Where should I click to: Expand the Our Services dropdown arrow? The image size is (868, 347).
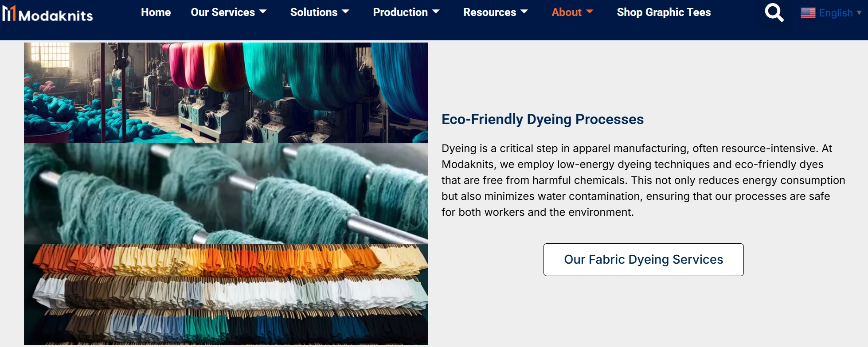[263, 12]
